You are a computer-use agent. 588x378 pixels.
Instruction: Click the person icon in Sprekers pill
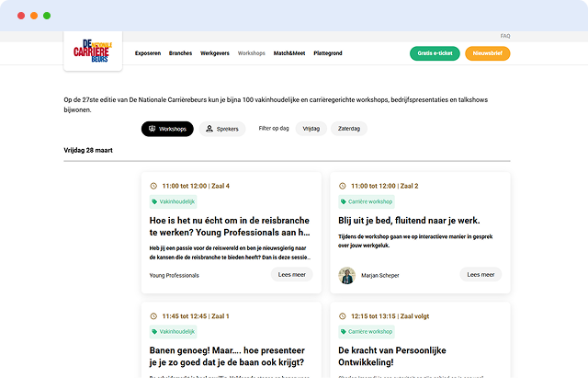click(209, 130)
